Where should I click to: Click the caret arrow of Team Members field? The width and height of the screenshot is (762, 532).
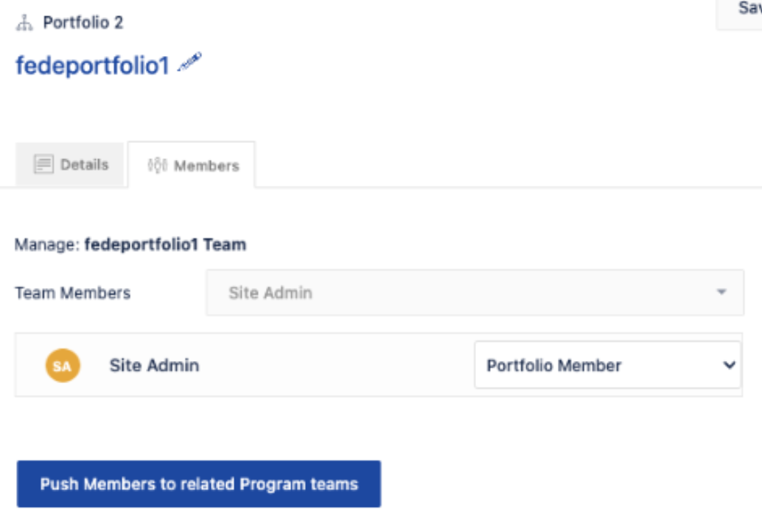pyautogui.click(x=721, y=293)
